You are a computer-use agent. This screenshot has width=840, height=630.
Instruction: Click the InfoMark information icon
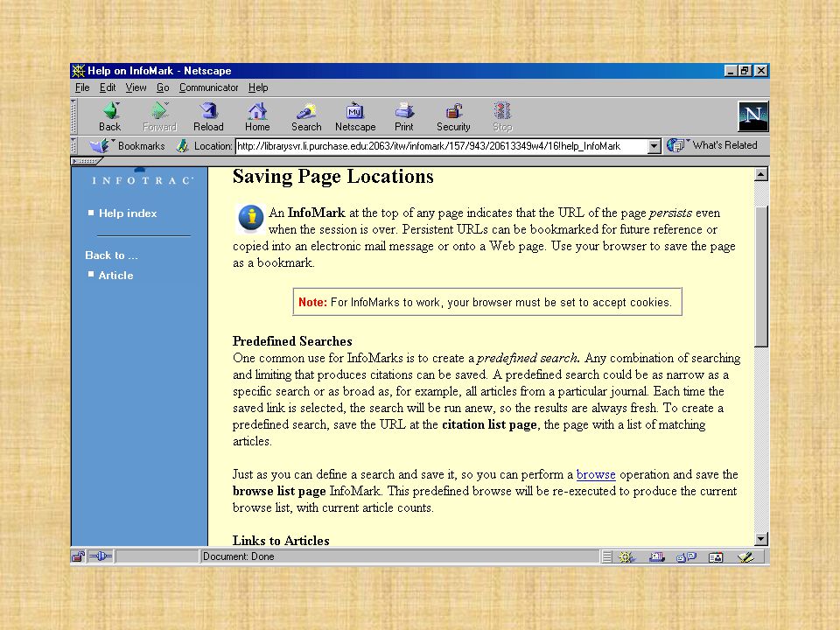[251, 219]
